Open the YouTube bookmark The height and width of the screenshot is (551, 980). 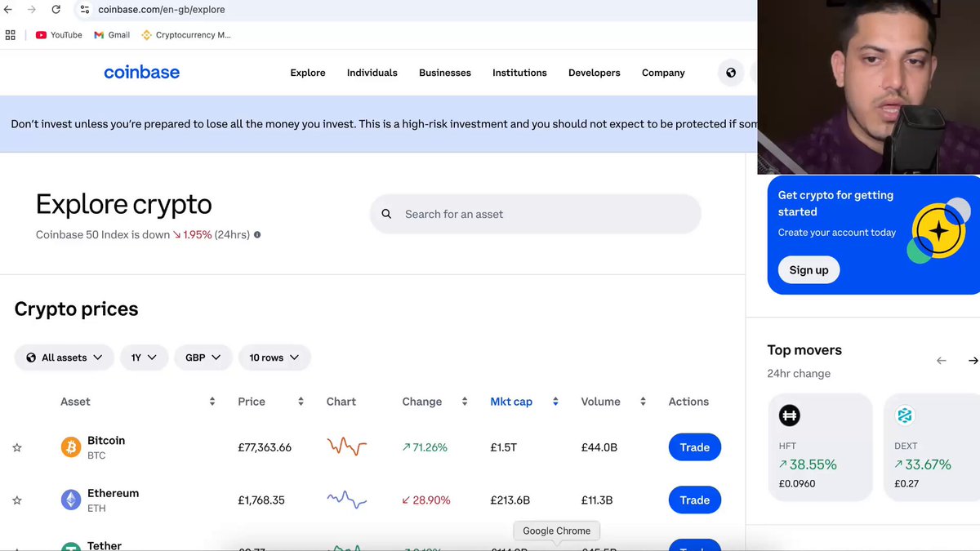pos(59,35)
